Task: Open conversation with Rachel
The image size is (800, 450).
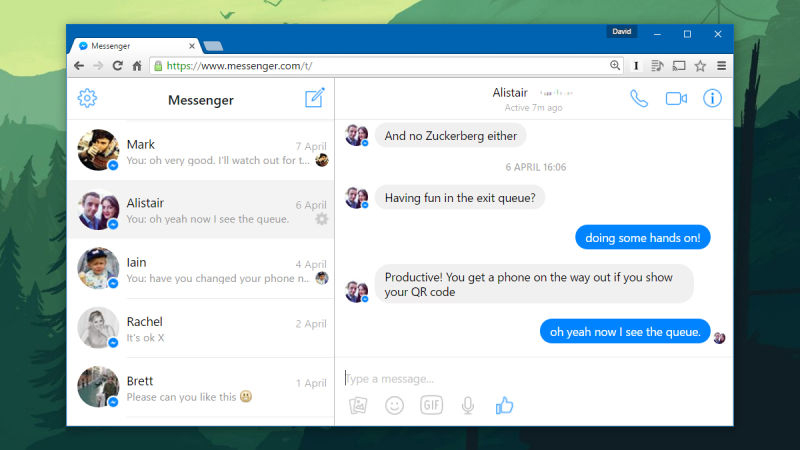Action: pyautogui.click(x=201, y=328)
